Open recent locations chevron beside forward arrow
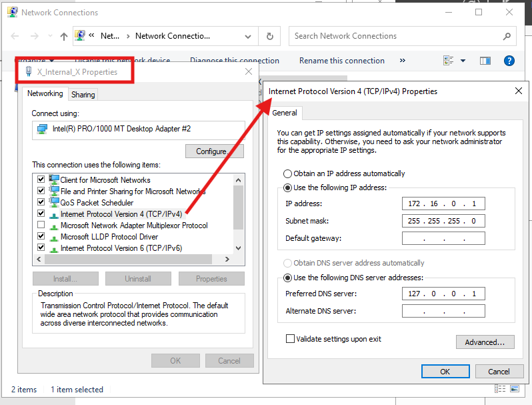532x405 pixels. (50, 36)
